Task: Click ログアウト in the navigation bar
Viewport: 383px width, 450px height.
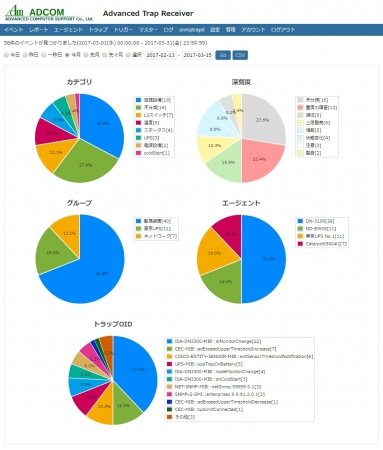Action: click(x=283, y=30)
